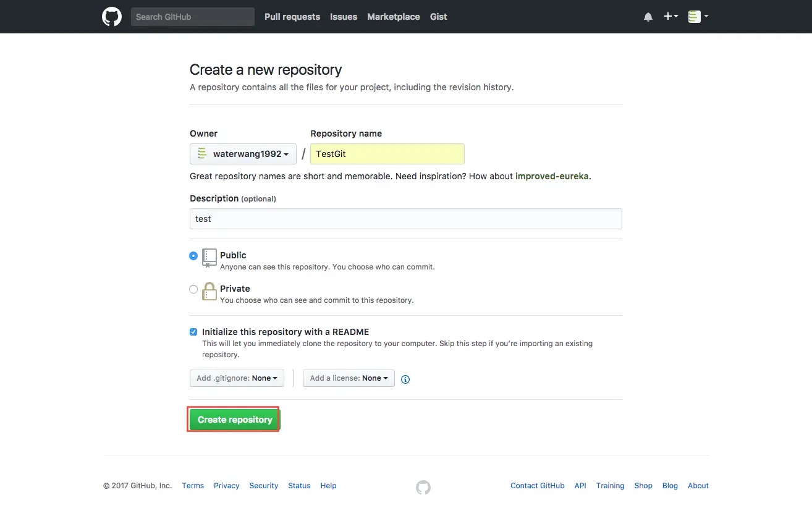
Task: Select the Private radio button
Action: [193, 289]
